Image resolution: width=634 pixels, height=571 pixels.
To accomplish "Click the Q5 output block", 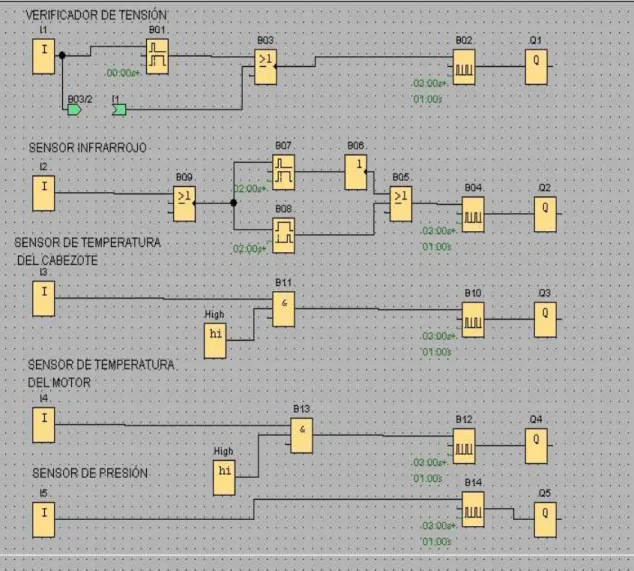I will pyautogui.click(x=545, y=520).
